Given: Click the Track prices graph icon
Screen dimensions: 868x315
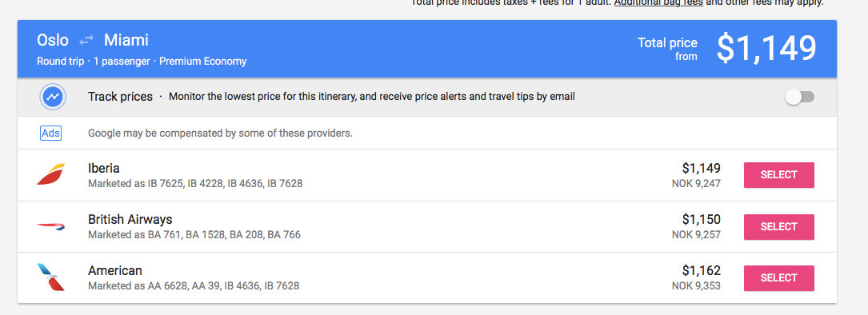Looking at the screenshot, I should point(53,97).
